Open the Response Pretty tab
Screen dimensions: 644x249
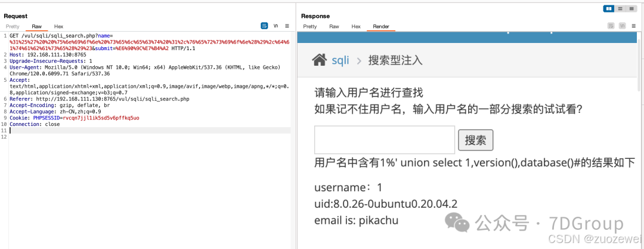[x=310, y=26]
